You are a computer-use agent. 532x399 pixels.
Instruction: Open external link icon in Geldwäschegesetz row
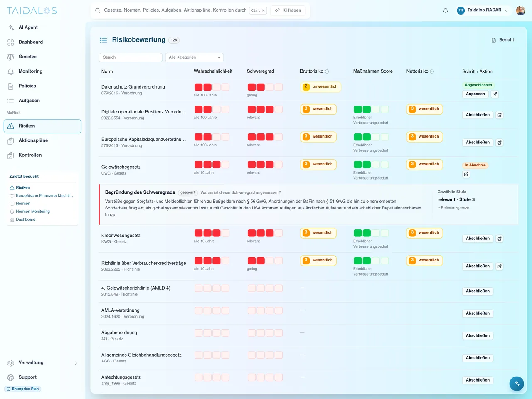coord(466,175)
